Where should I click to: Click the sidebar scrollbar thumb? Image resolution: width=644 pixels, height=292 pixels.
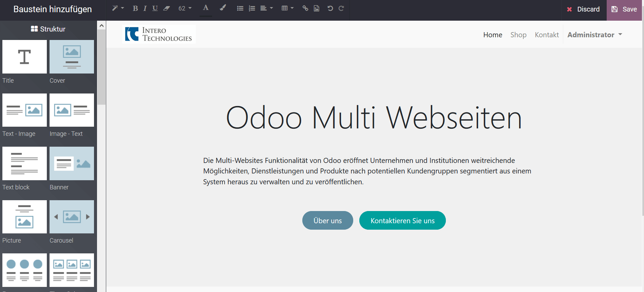[x=101, y=67]
